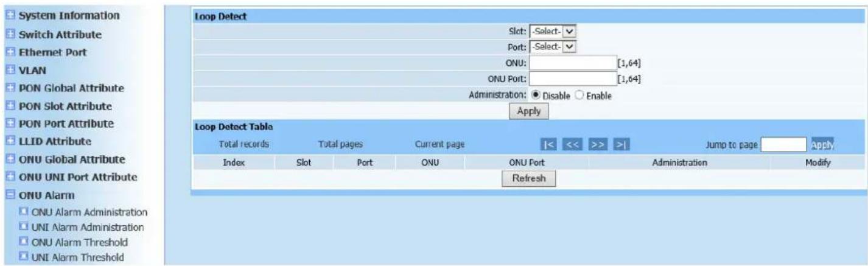868x266 pixels.
Task: Open the Port select dropdown
Action: tap(552, 46)
